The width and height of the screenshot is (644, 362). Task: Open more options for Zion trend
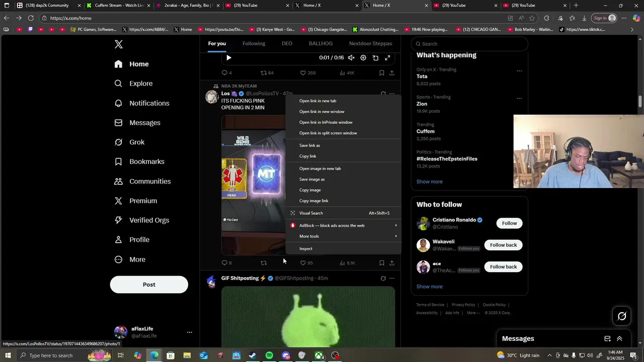tap(519, 99)
